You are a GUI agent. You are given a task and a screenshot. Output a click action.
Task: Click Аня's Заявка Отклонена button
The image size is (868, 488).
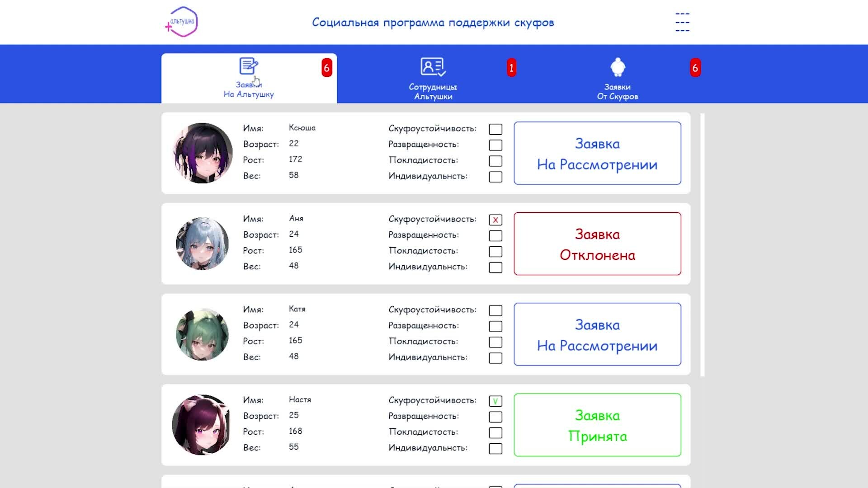click(597, 244)
